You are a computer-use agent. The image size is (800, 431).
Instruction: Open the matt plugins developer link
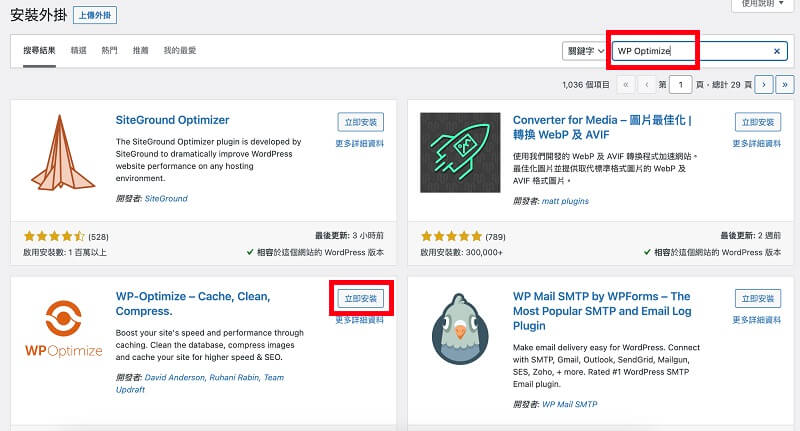point(565,201)
